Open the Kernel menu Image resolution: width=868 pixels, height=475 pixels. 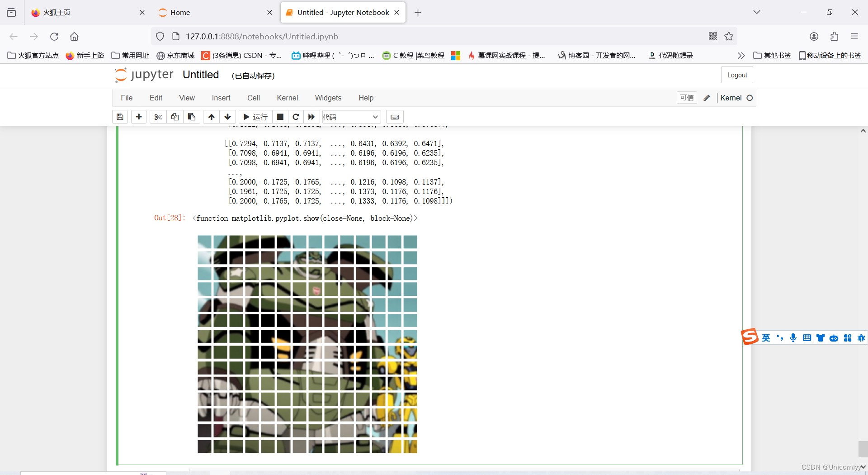tap(288, 98)
